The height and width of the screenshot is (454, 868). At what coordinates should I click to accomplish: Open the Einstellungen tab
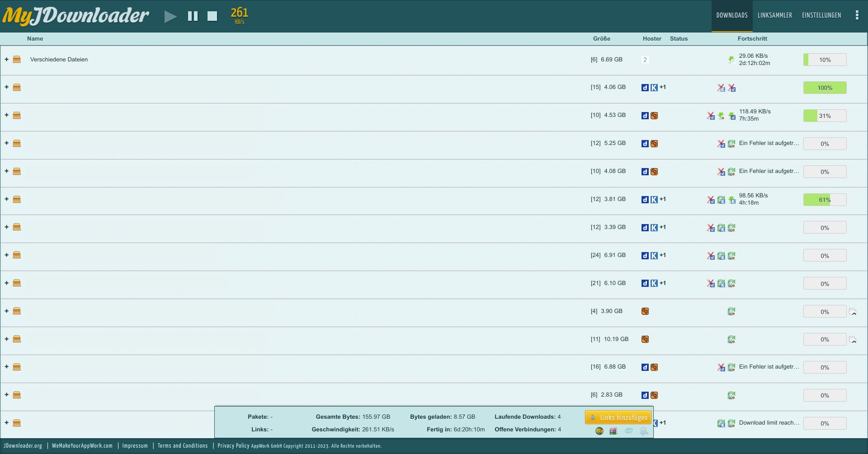pyautogui.click(x=821, y=15)
